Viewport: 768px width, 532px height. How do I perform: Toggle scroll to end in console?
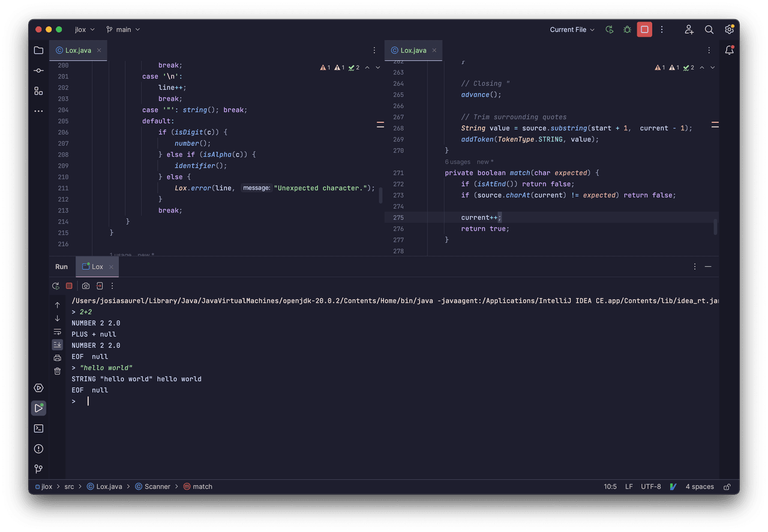tap(58, 344)
